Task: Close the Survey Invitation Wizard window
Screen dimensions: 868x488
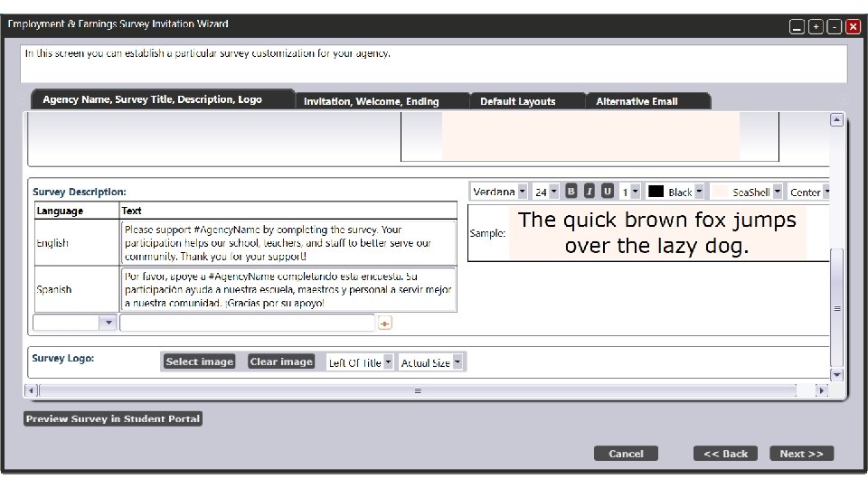Action: (x=853, y=26)
